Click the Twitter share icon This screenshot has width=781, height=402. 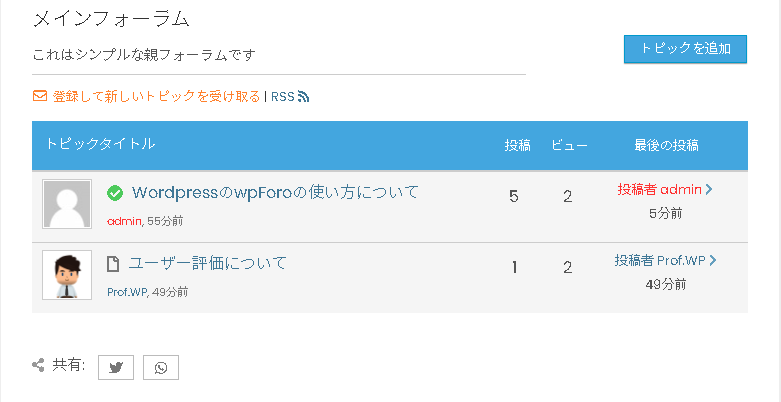pyautogui.click(x=116, y=368)
